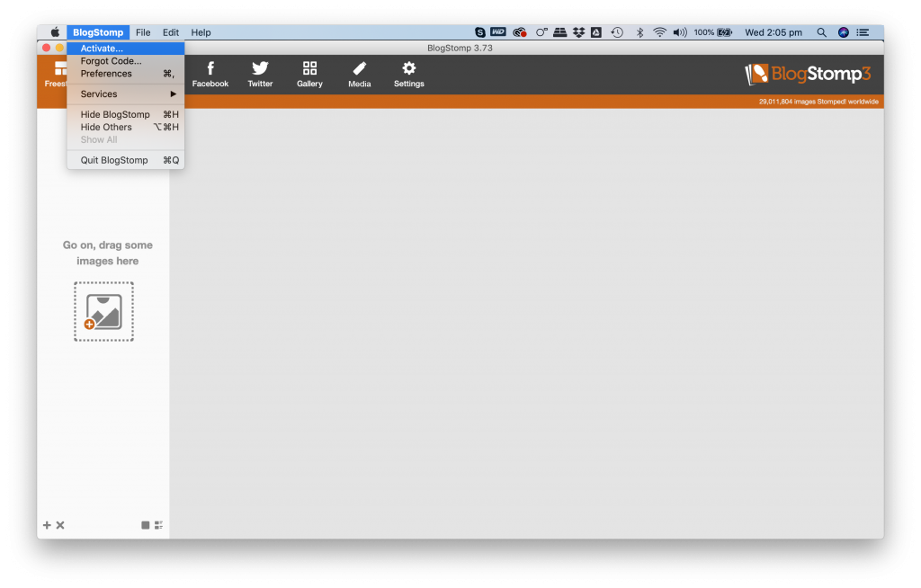Click the battery status icon

725,32
